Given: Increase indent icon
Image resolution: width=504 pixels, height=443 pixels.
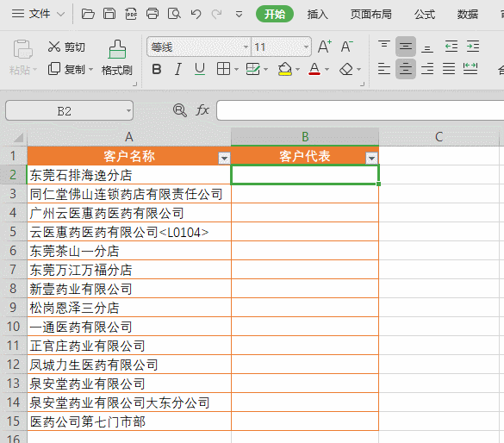Looking at the screenshot, I should 473,47.
